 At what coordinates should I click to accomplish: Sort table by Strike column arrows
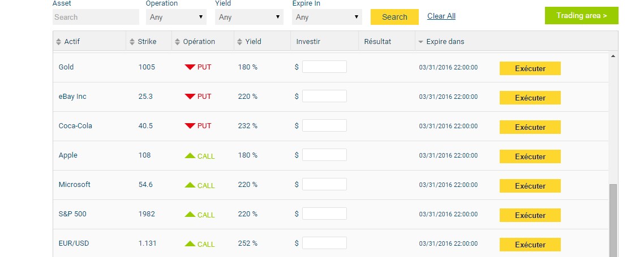(x=132, y=42)
